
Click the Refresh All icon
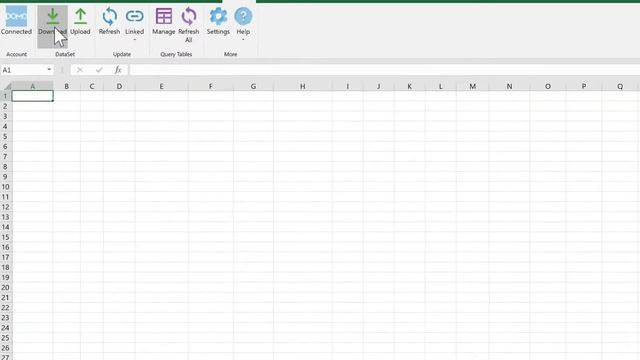tap(189, 17)
